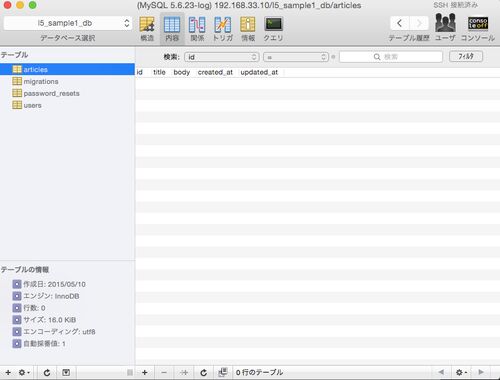Open the Query (クエリ) editor icon

pos(273,24)
